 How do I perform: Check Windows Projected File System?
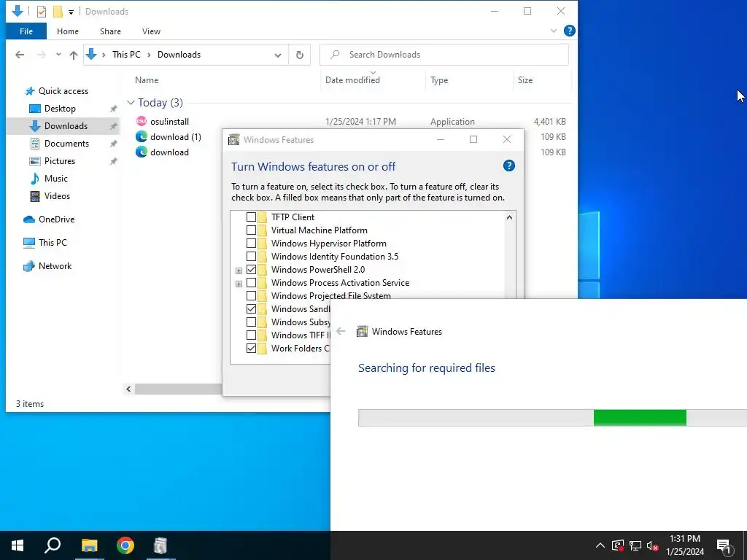point(251,296)
